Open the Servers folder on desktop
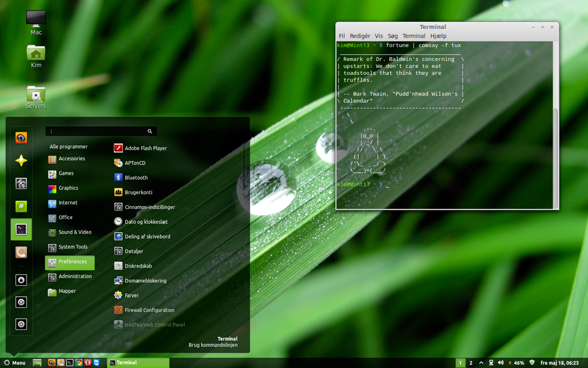 tap(36, 97)
